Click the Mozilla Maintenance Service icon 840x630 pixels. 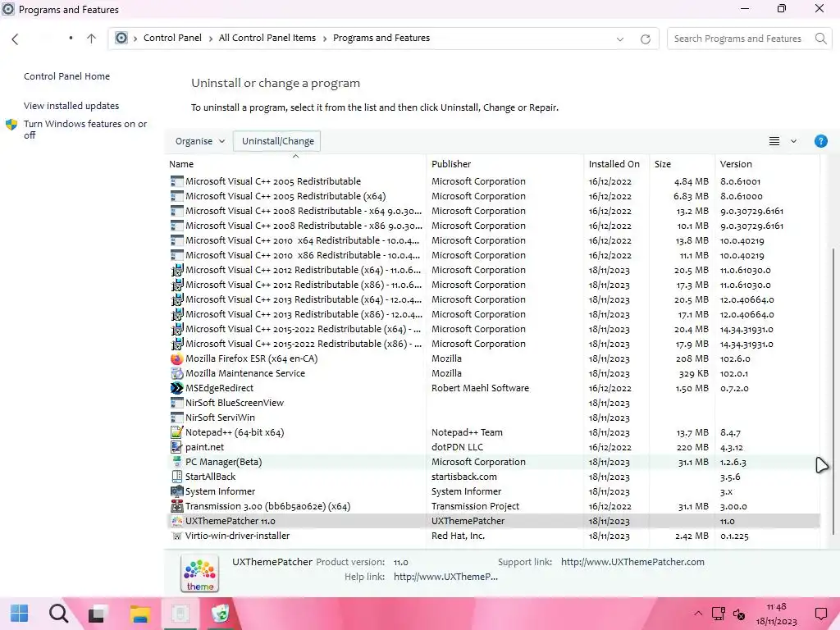177,373
